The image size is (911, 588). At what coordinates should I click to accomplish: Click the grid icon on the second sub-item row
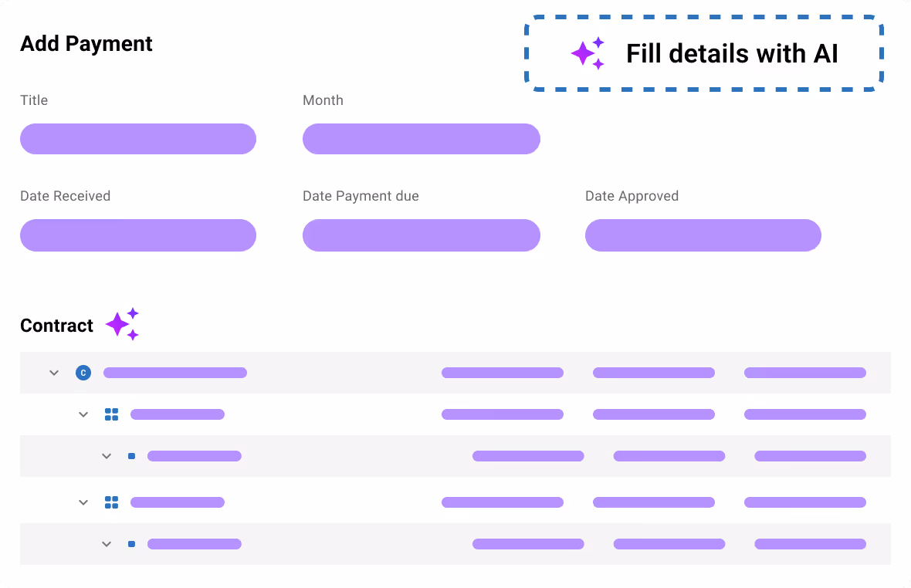click(x=111, y=502)
